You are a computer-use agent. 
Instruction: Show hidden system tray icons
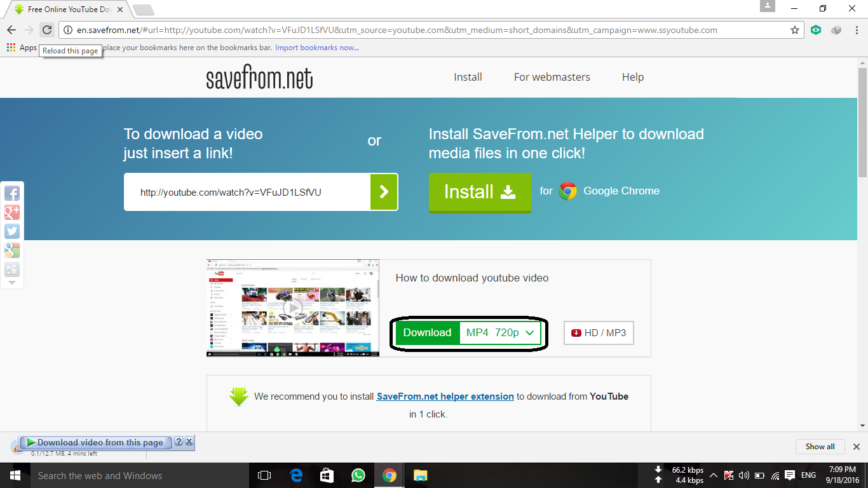[x=713, y=475]
